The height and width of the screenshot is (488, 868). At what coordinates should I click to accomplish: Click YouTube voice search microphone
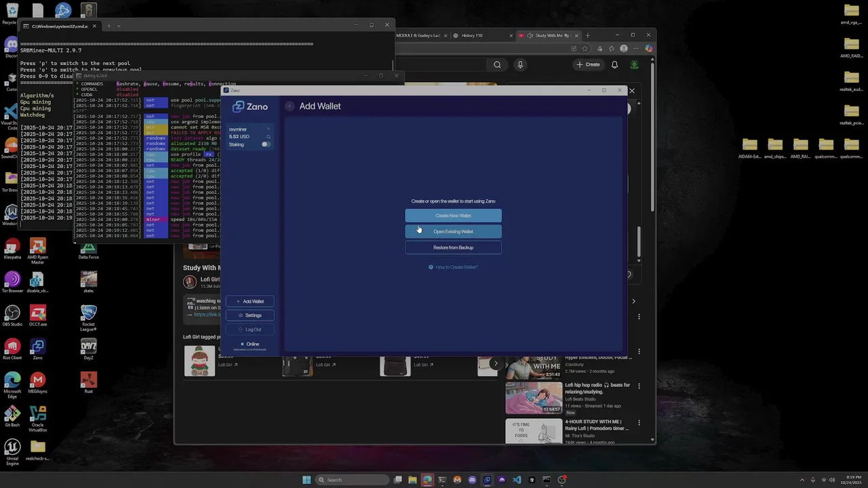coord(520,64)
